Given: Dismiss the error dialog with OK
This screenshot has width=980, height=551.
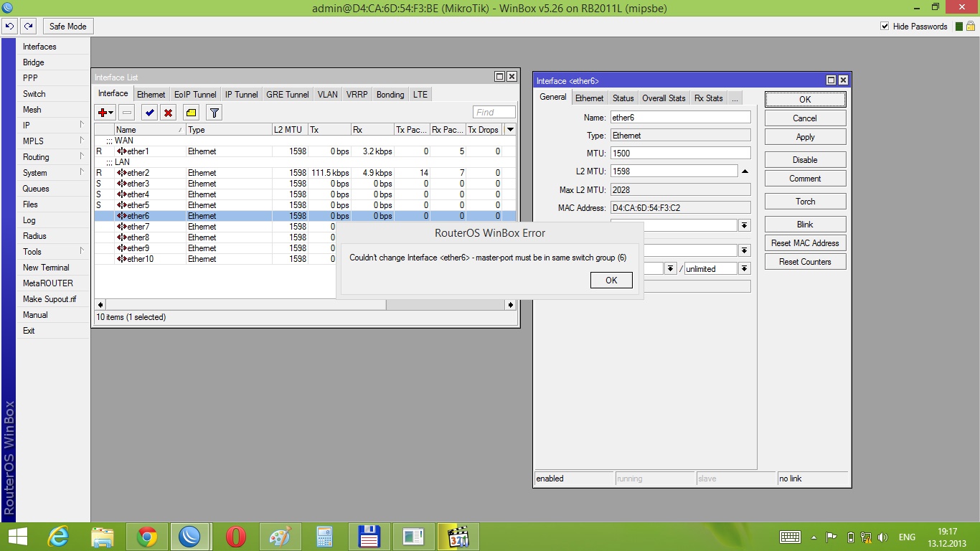Looking at the screenshot, I should pyautogui.click(x=611, y=281).
